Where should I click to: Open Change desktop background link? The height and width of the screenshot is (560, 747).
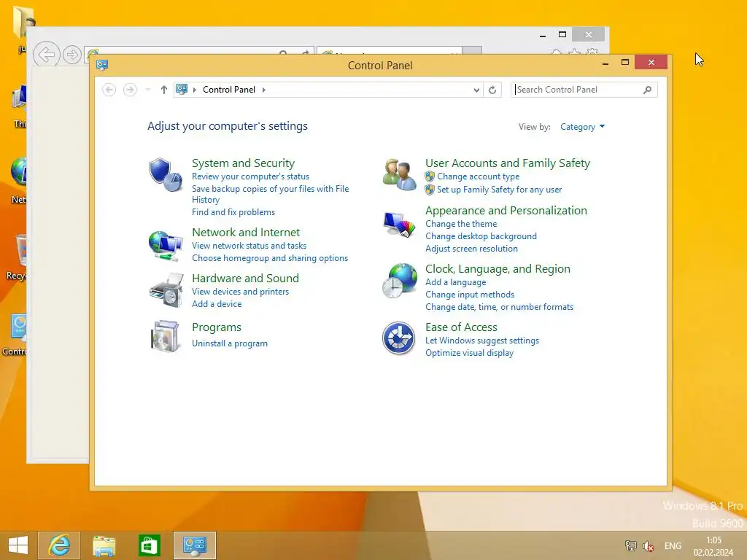click(481, 236)
